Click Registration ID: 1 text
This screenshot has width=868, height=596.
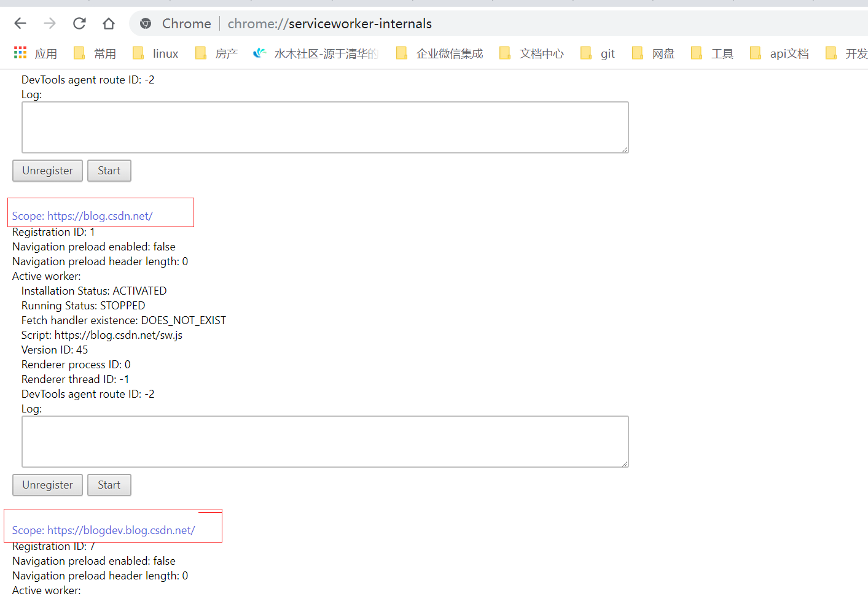(53, 232)
